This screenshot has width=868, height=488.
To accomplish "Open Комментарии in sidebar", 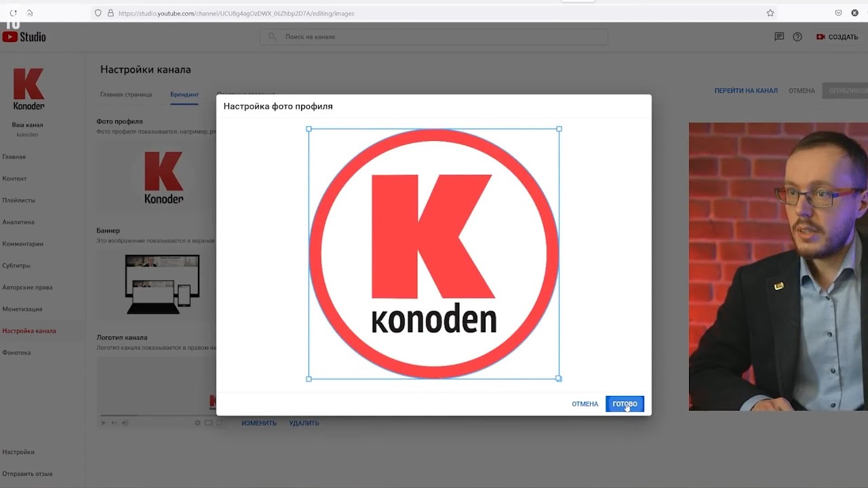I will (x=22, y=243).
